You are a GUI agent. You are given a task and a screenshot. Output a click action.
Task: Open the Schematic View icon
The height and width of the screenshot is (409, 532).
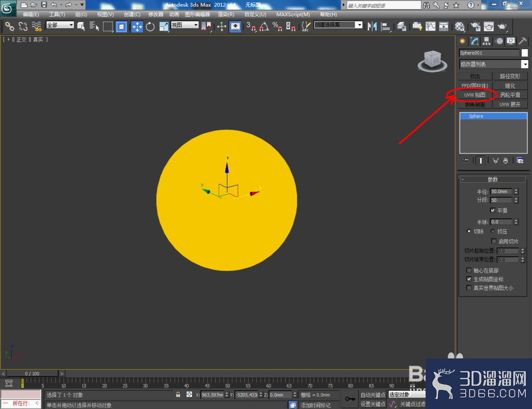444,26
